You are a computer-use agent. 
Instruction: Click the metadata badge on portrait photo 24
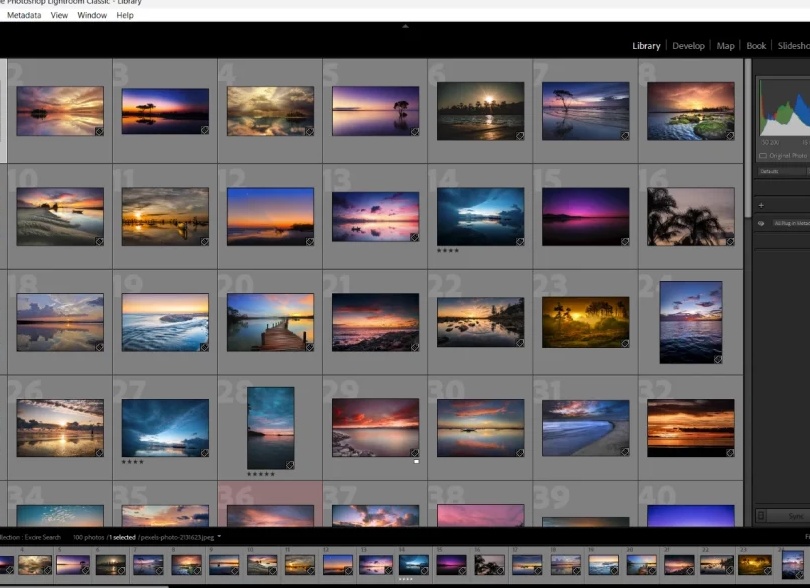pyautogui.click(x=718, y=360)
